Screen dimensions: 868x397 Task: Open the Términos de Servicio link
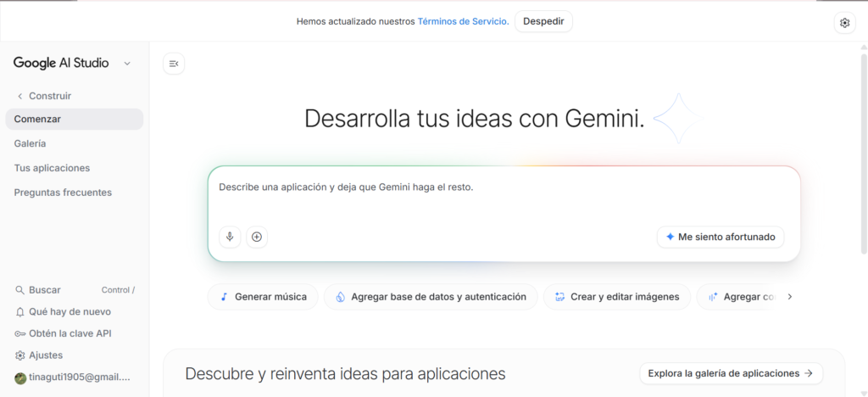[x=463, y=21]
